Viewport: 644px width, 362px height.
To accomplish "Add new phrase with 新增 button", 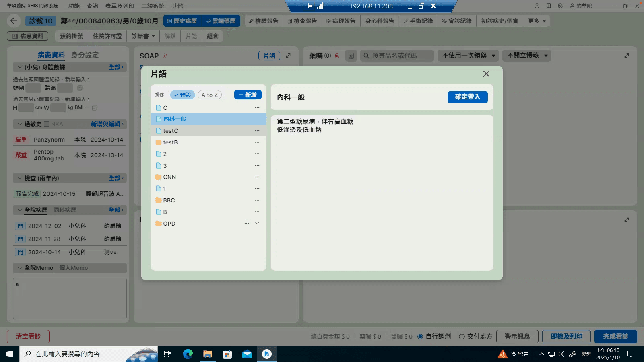I will coord(248,95).
